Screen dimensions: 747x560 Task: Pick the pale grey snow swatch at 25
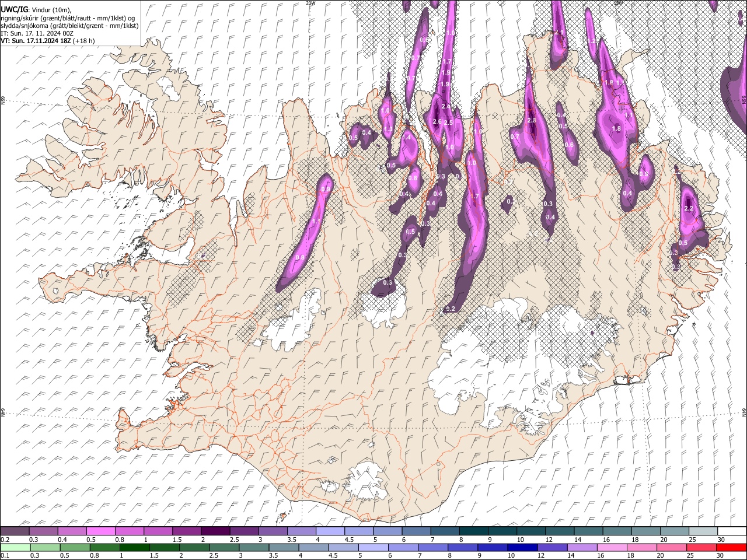(x=704, y=531)
